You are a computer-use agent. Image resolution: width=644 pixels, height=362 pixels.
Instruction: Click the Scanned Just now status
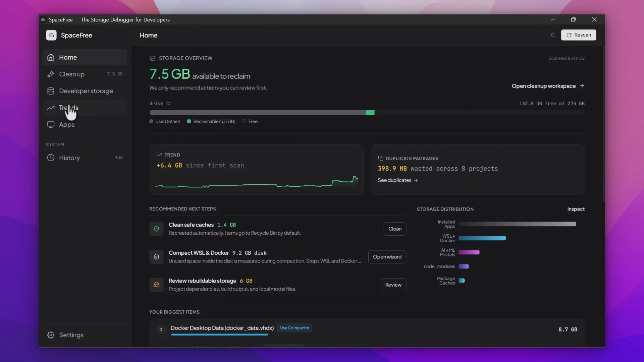tap(566, 58)
